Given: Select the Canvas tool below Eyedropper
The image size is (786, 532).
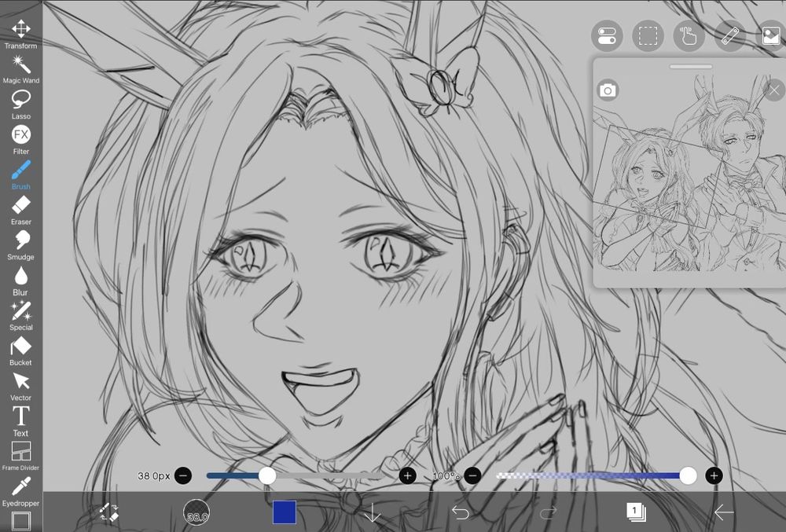Looking at the screenshot, I should 20,521.
